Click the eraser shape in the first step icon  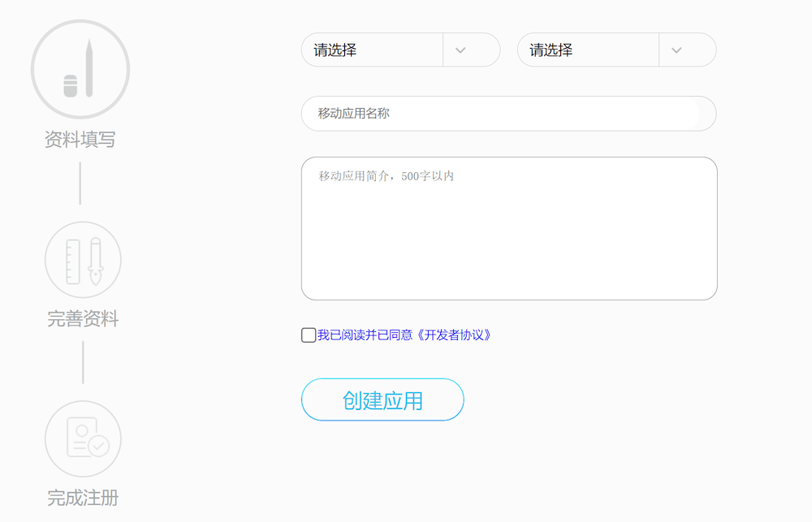[71, 85]
